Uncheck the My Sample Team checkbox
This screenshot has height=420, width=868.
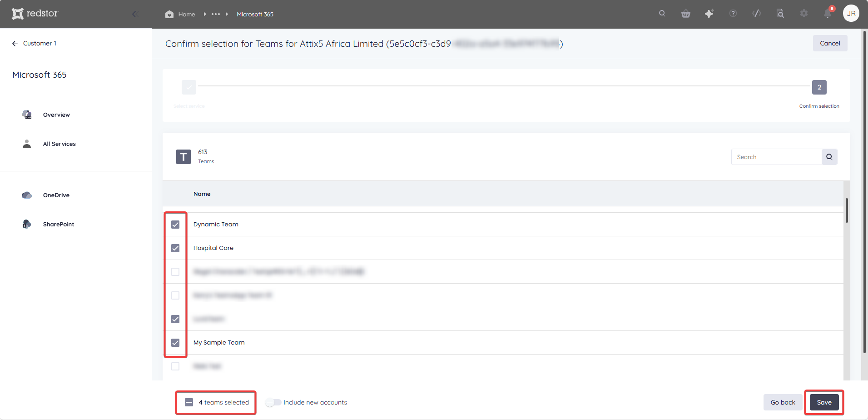tap(175, 343)
